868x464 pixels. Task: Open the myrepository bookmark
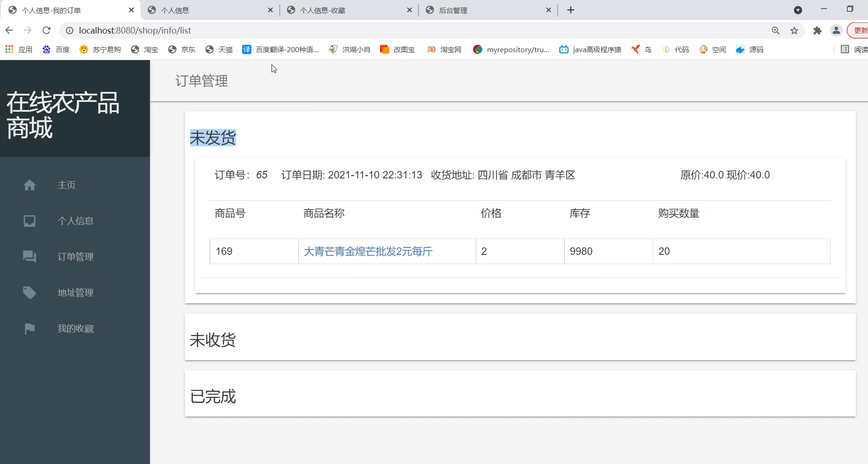click(511, 49)
